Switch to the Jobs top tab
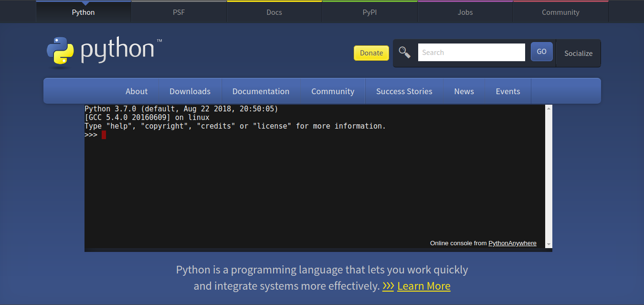 click(x=465, y=12)
